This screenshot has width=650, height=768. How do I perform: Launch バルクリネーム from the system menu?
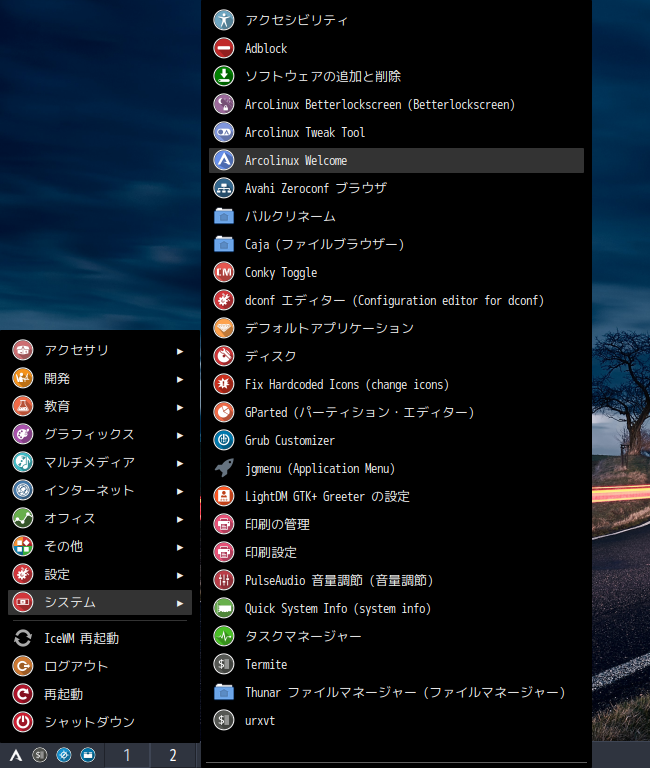pos(396,216)
